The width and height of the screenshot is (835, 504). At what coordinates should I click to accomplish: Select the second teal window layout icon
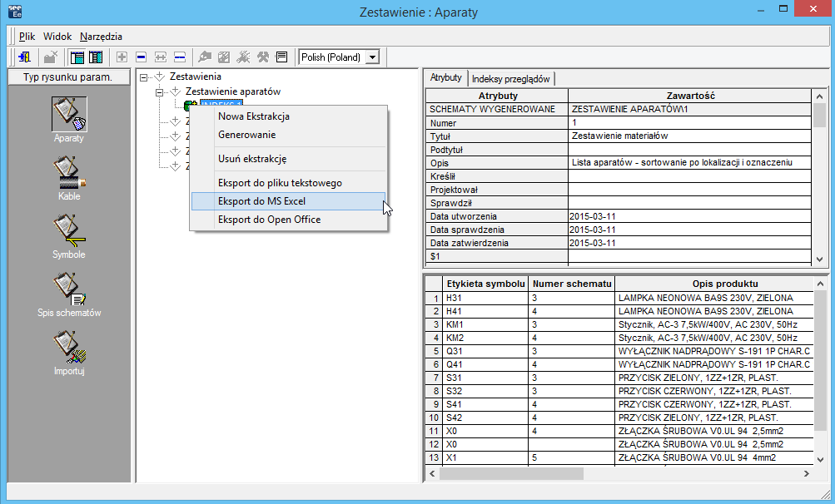[96, 57]
